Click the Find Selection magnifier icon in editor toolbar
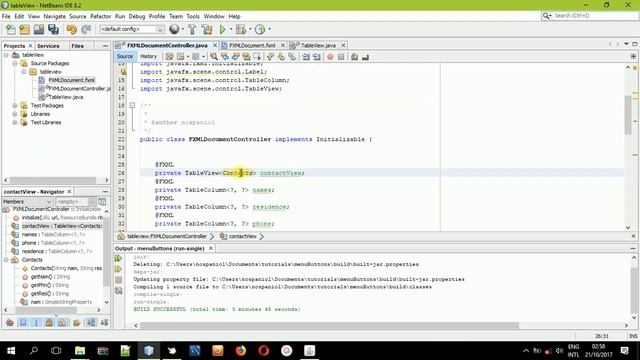This screenshot has height=360, width=640. (214, 57)
